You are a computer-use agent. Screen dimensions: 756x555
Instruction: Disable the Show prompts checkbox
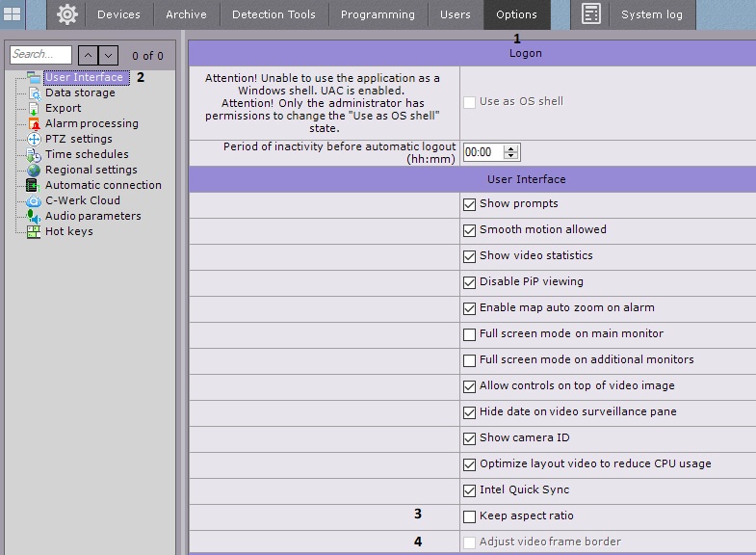pyautogui.click(x=470, y=204)
